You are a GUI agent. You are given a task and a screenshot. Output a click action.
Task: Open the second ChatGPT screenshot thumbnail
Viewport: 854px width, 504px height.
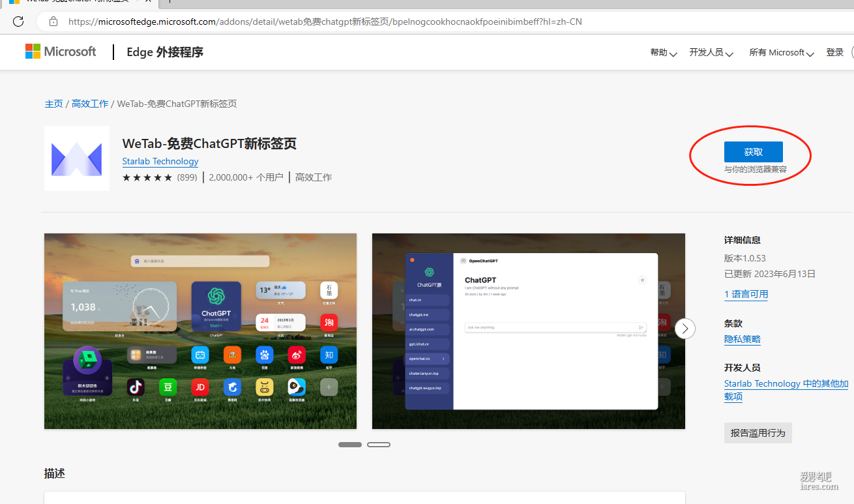529,331
